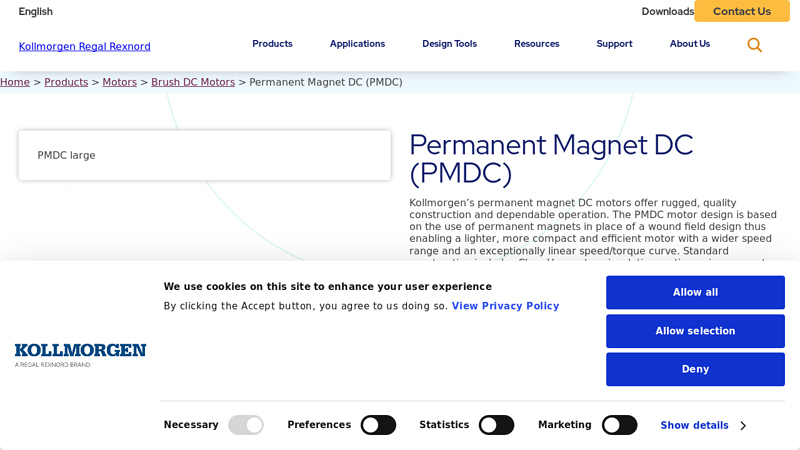800x450 pixels.
Task: Toggle the Necessary cookies switch
Action: (x=245, y=425)
